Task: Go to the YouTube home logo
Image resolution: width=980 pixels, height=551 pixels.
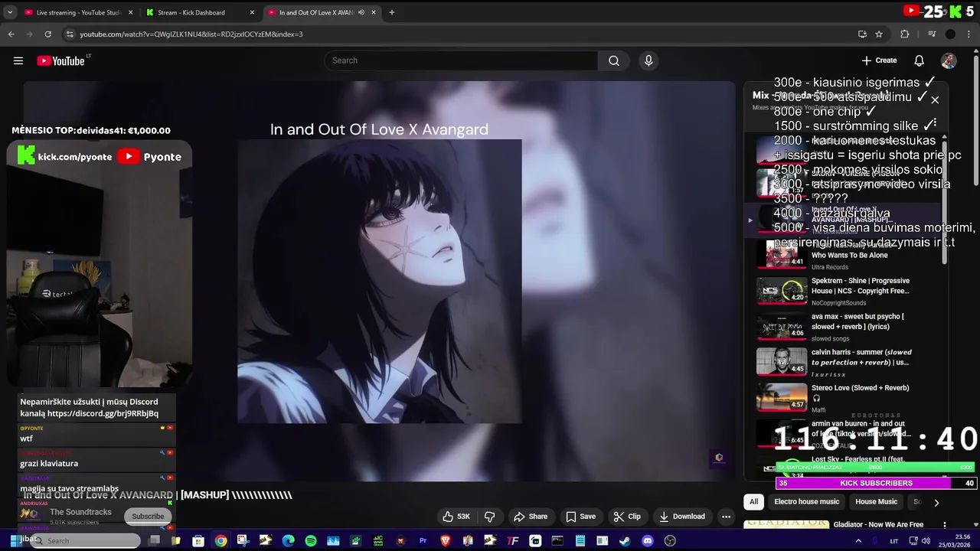Action: pos(61,60)
